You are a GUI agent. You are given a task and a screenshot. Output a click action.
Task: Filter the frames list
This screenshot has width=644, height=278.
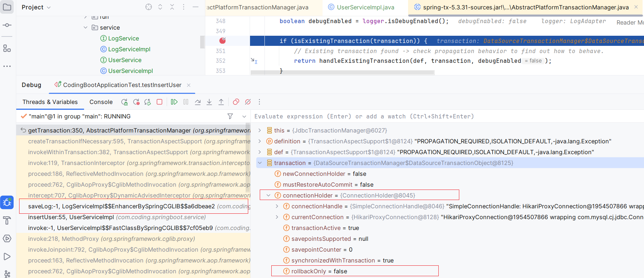tap(230, 116)
